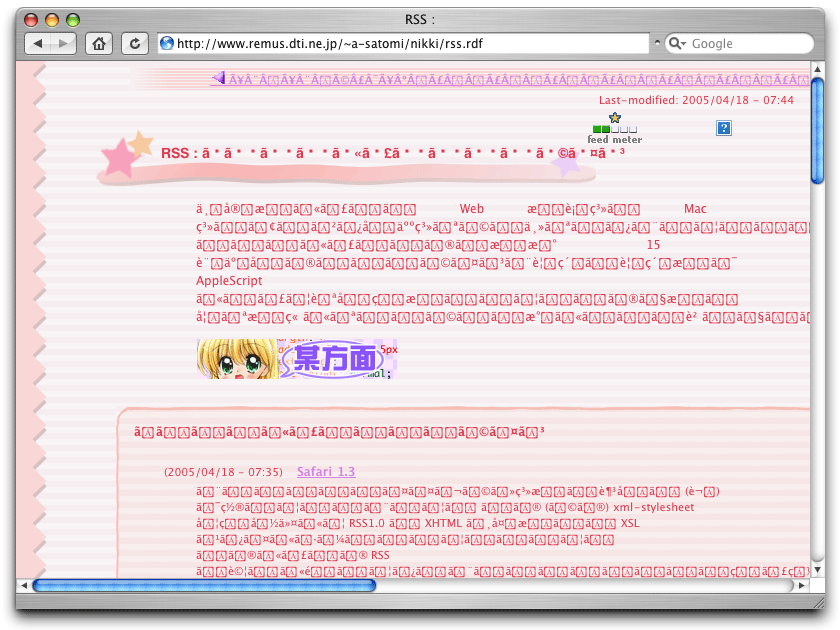This screenshot has width=840, height=630.
Task: Click the word "AppleScript" in the description
Action: pyautogui.click(x=229, y=281)
